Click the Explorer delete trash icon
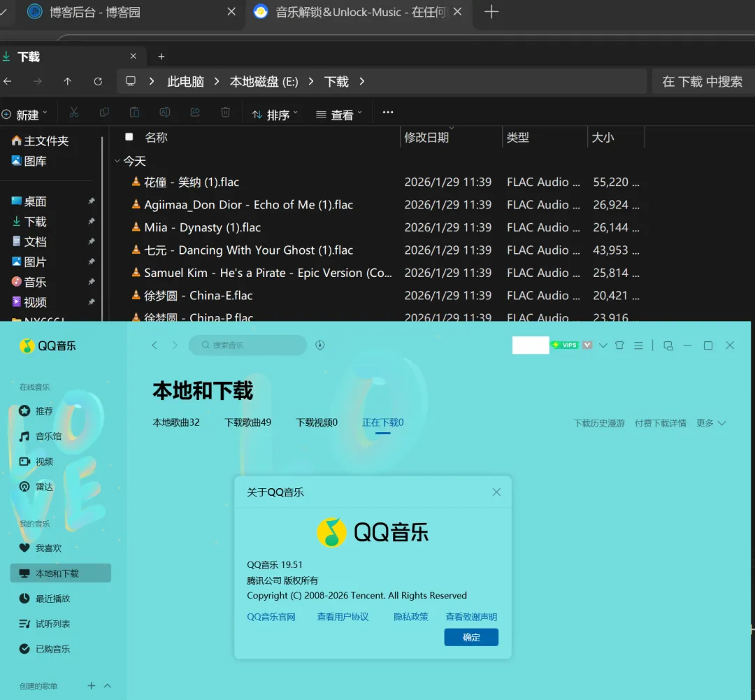The width and height of the screenshot is (755, 700). click(x=225, y=113)
